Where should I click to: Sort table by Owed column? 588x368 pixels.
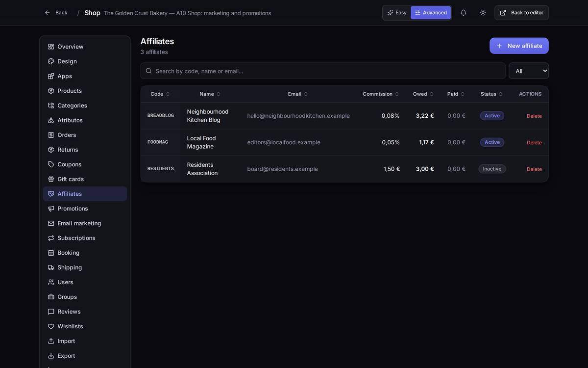pyautogui.click(x=423, y=94)
